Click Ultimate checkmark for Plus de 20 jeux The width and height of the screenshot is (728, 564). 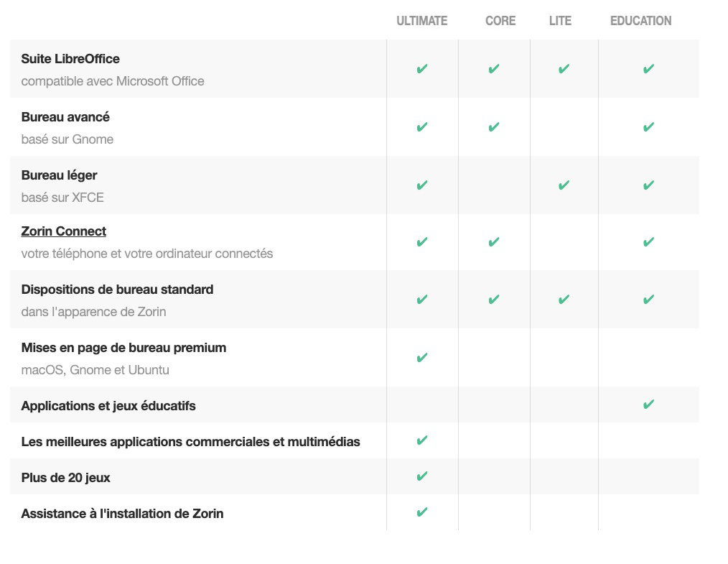[x=422, y=476]
